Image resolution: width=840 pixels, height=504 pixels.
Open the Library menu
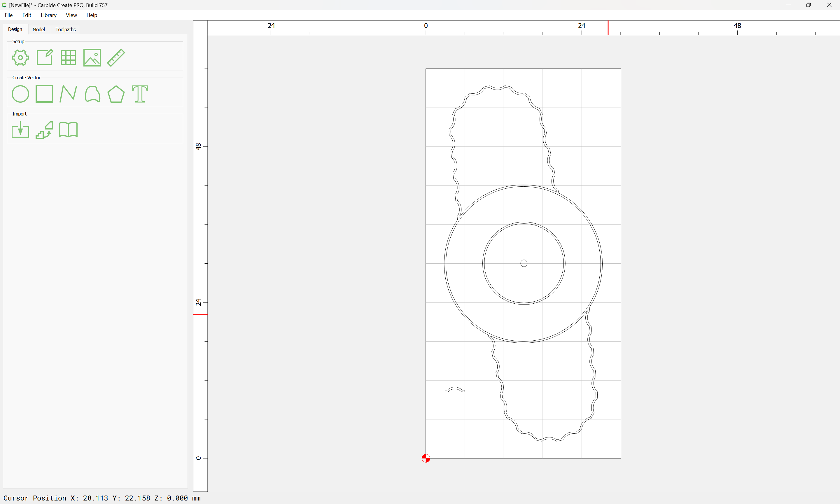[48, 15]
